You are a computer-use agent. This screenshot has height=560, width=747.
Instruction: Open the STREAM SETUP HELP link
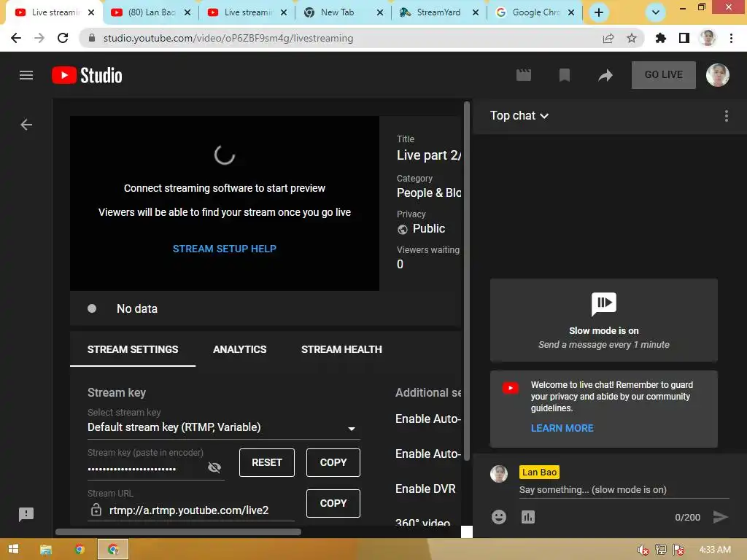pos(225,249)
